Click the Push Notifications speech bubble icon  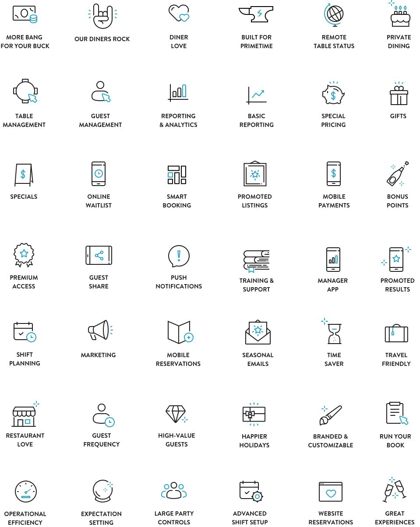coord(179,256)
